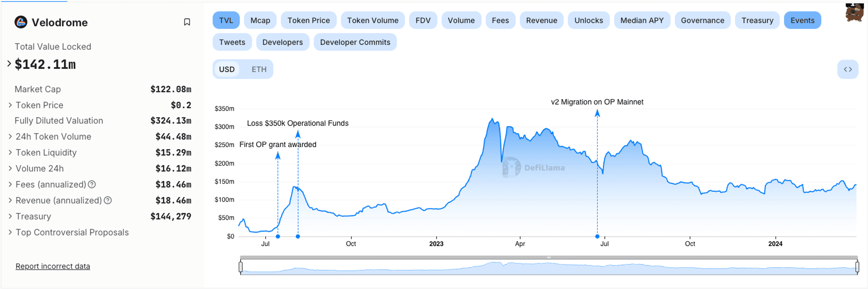Open the embed chart code button
The width and height of the screenshot is (868, 289).
[848, 69]
